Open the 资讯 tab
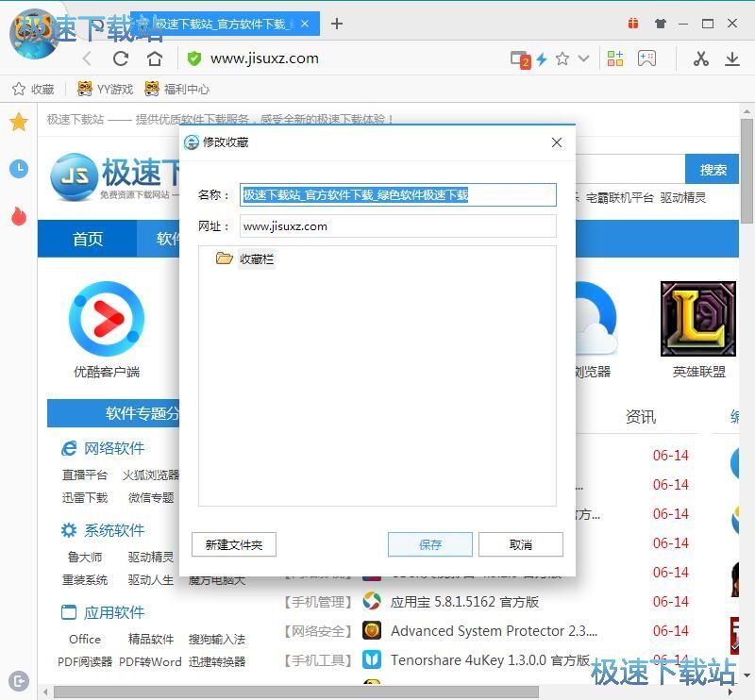 click(x=641, y=416)
